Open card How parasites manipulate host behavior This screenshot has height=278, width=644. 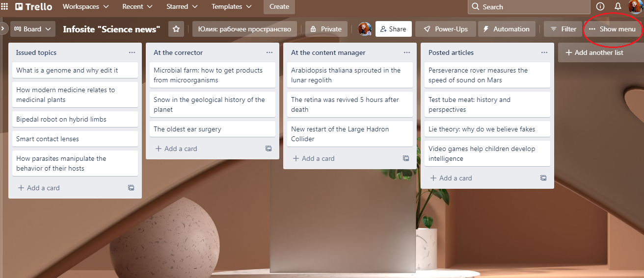click(x=75, y=163)
